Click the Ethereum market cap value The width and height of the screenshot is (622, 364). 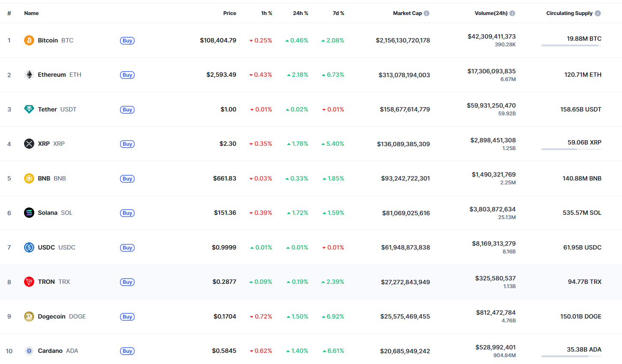pyautogui.click(x=404, y=75)
